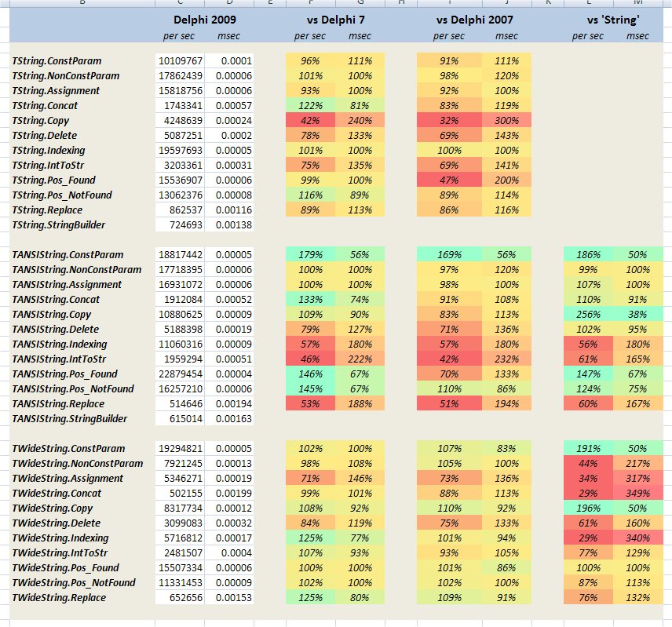The image size is (672, 627).
Task: Click the TANSIString.Concat label
Action: [56, 299]
